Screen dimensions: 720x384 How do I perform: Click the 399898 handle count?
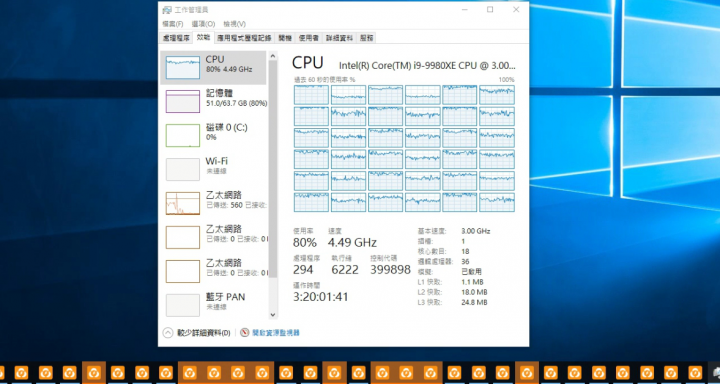point(390,270)
